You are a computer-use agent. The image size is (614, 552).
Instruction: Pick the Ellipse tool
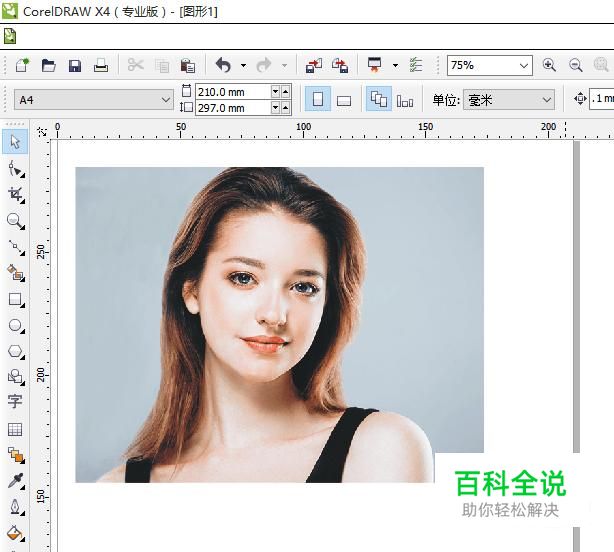point(15,325)
